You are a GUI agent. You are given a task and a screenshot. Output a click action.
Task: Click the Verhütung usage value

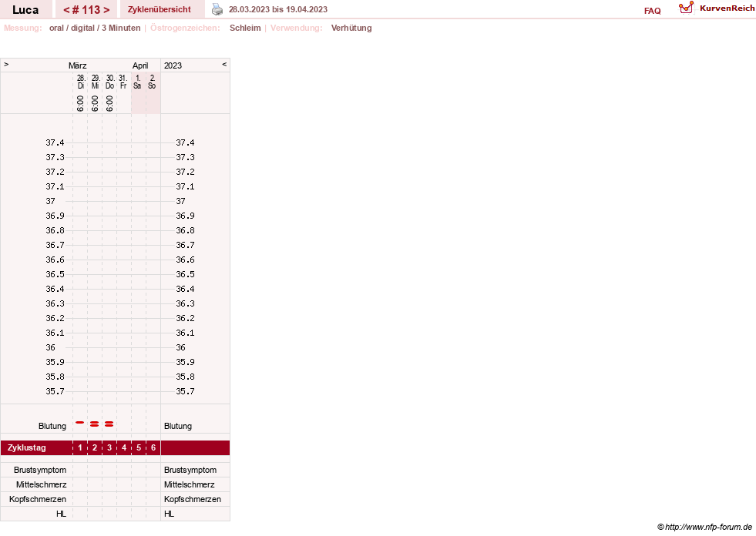click(x=351, y=28)
